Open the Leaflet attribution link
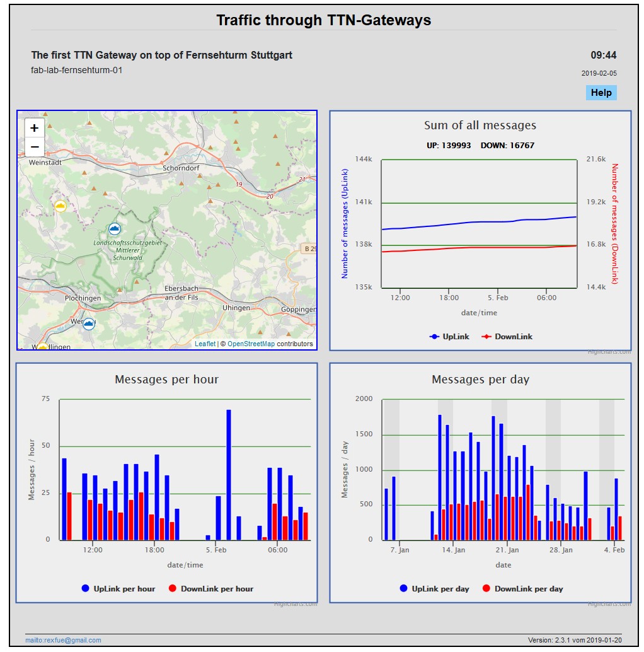This screenshot has height=652, width=644. click(x=205, y=344)
